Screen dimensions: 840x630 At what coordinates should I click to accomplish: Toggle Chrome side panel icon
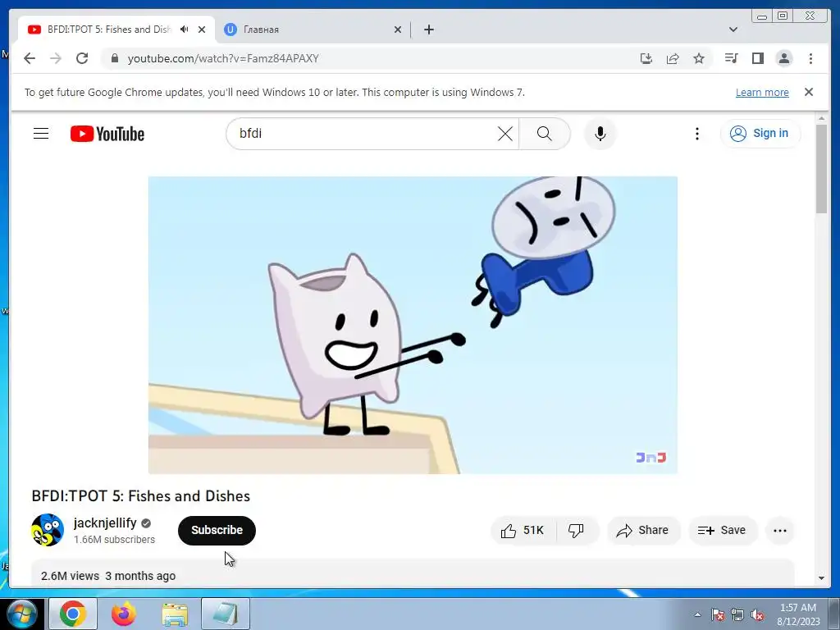[x=757, y=58]
